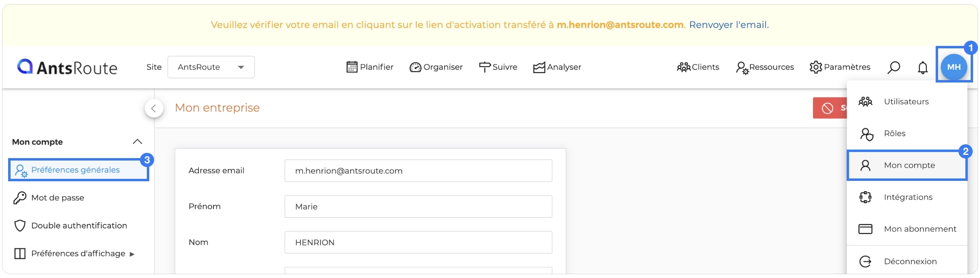
Task: Click the Double authentification shield icon
Action: point(20,226)
